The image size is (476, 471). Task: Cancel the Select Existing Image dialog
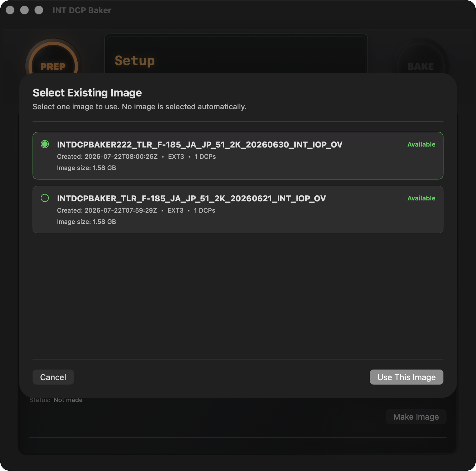click(x=53, y=377)
